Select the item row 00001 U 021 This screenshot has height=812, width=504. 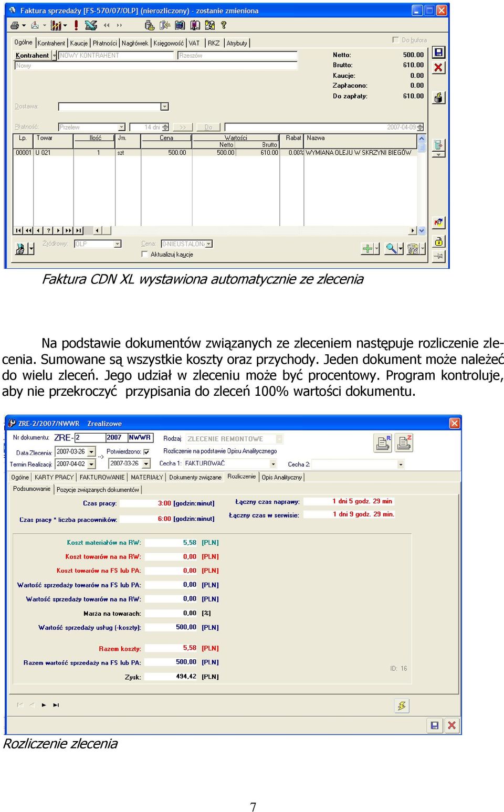[214, 153]
